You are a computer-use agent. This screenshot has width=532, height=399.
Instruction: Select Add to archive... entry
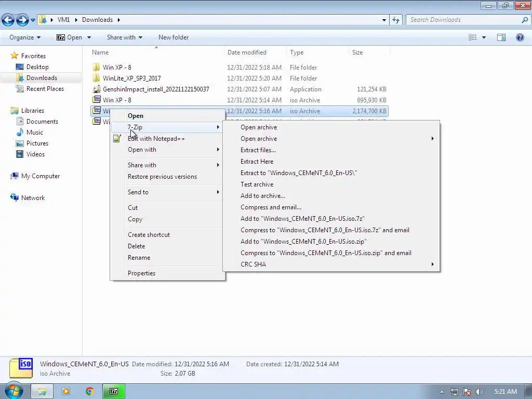click(x=331, y=196)
